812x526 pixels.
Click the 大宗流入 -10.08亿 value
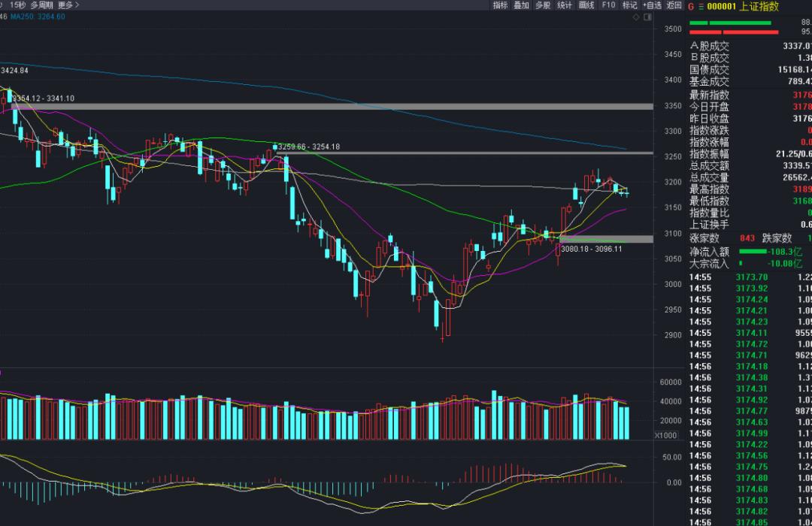[x=785, y=264]
